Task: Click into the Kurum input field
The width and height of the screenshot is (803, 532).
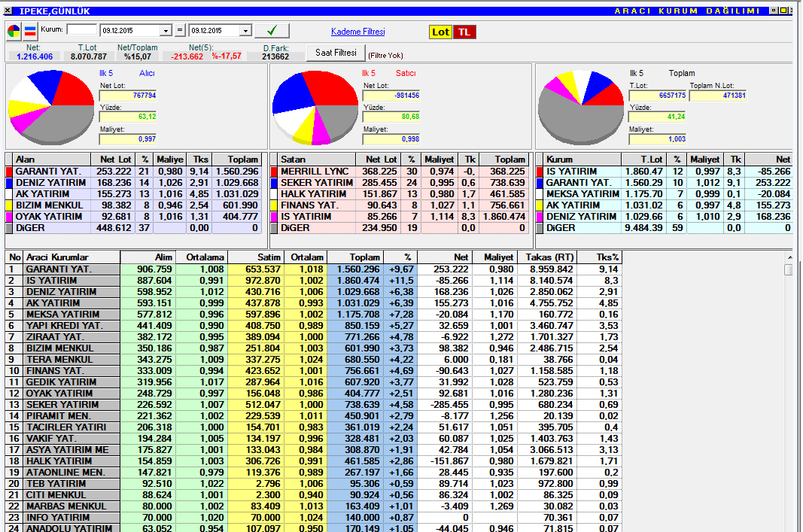Action: click(x=82, y=30)
